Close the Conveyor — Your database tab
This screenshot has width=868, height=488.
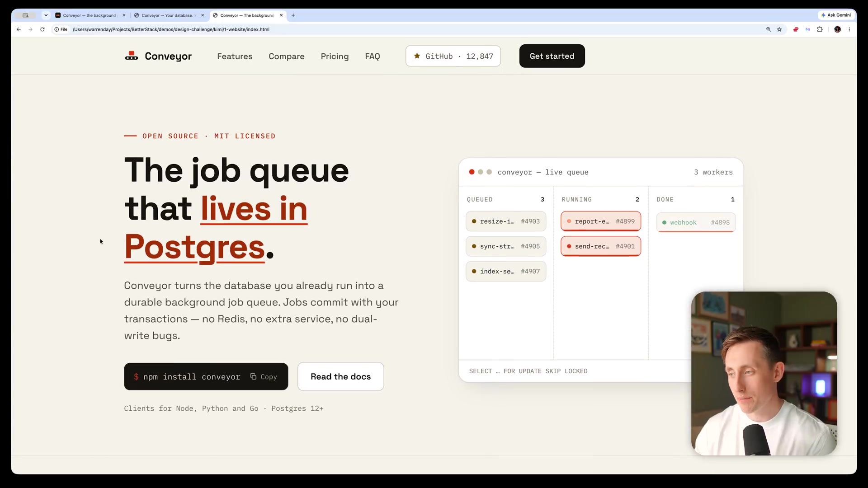point(203,15)
